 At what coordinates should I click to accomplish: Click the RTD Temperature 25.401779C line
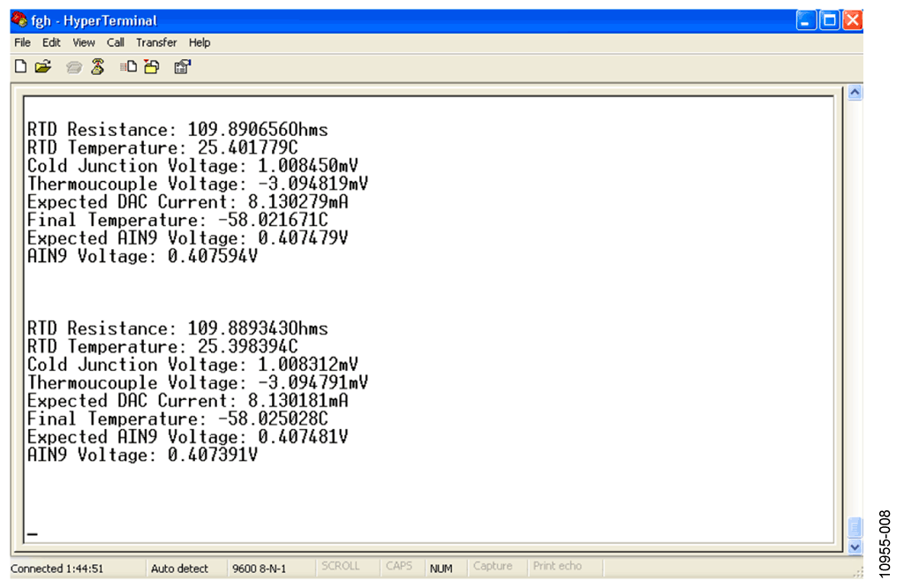pyautogui.click(x=162, y=147)
